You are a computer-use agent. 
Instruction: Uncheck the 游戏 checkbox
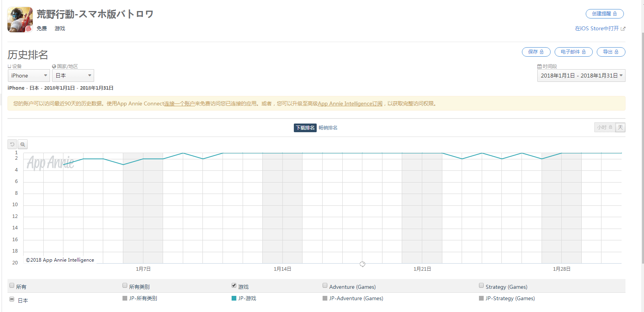[x=234, y=286]
